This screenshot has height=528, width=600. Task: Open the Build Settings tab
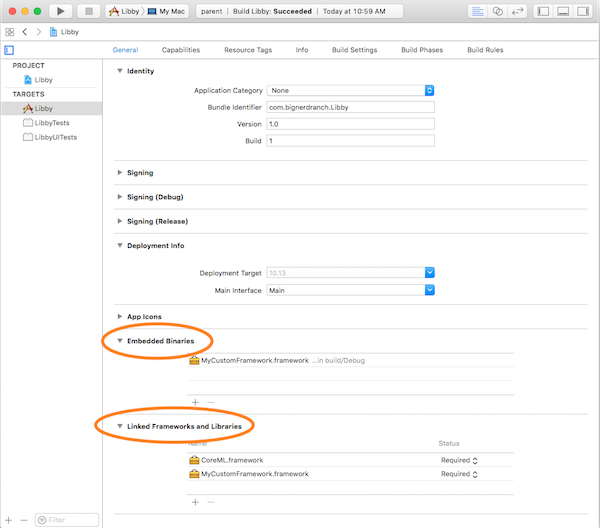tap(354, 50)
